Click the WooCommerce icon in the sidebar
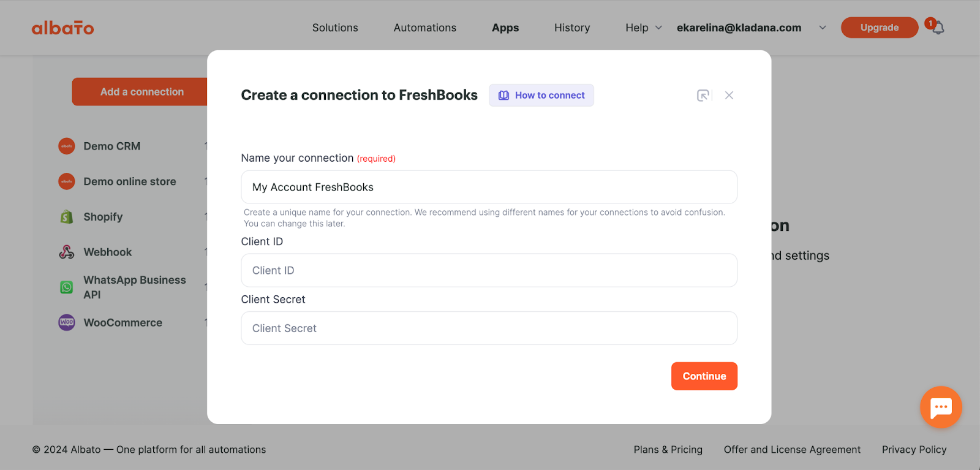980x470 pixels. 67,322
